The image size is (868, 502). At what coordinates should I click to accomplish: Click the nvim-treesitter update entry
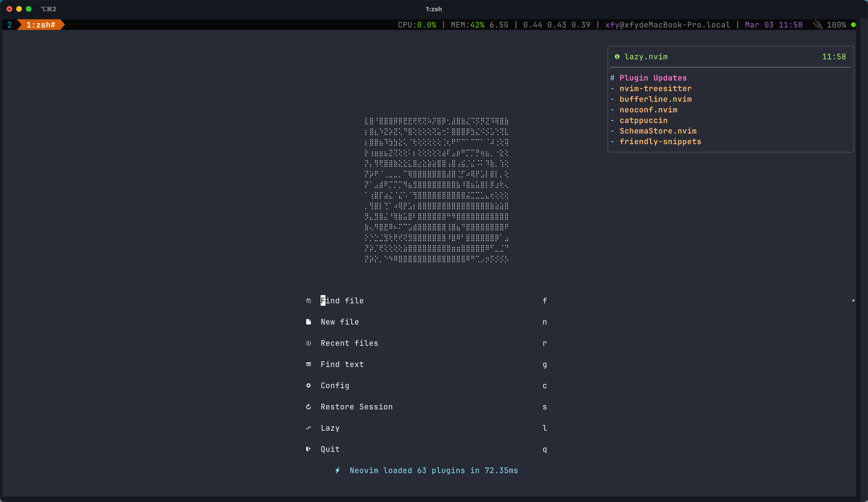pyautogui.click(x=655, y=88)
